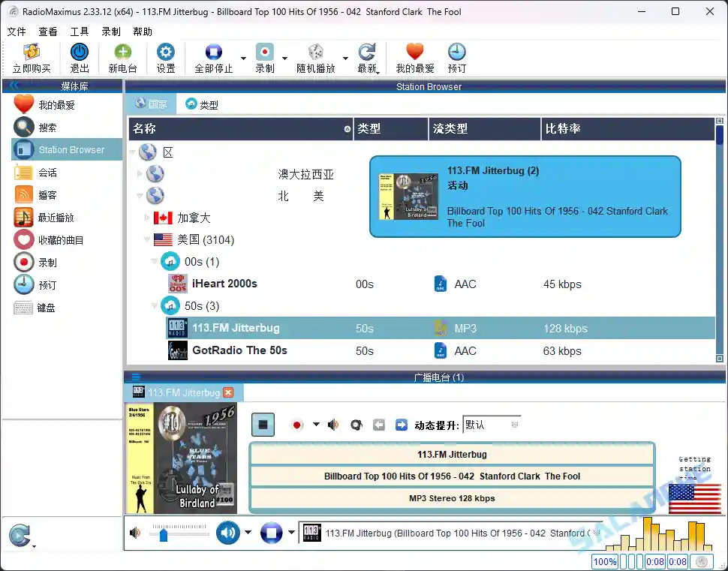728x571 pixels.
Task: Open 我的最爱 in the sidebar
Action: point(53,104)
